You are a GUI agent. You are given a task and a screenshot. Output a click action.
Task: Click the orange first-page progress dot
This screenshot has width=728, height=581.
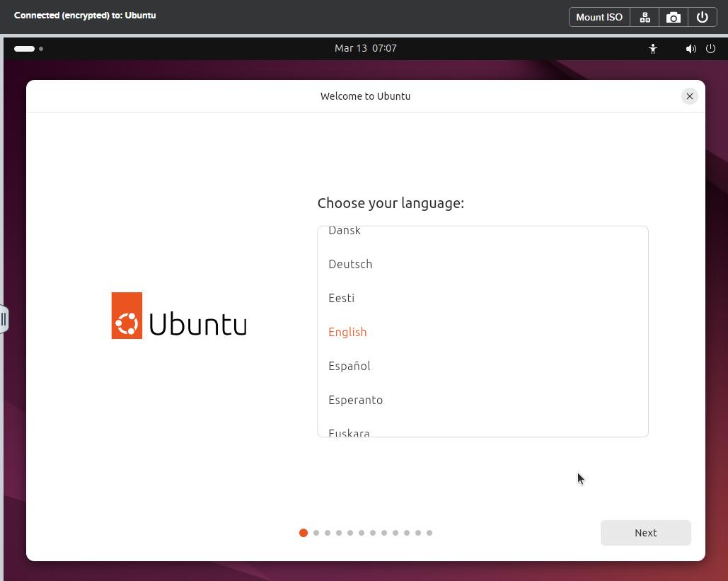click(x=304, y=533)
